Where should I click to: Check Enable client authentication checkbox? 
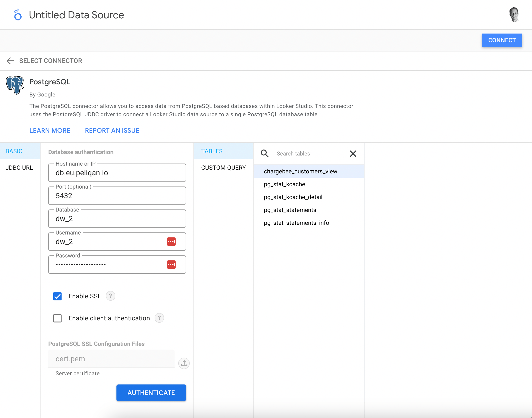point(57,318)
